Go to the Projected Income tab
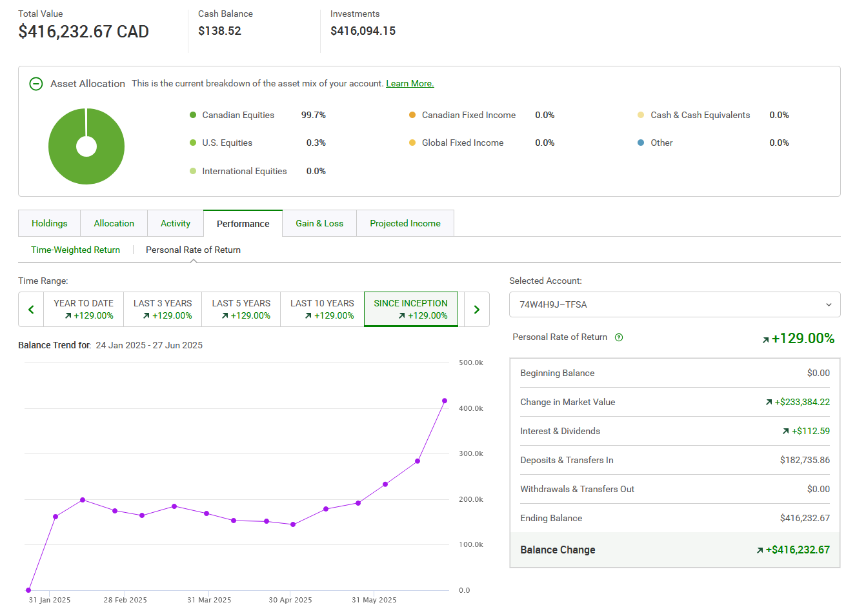The width and height of the screenshot is (846, 616). (405, 223)
